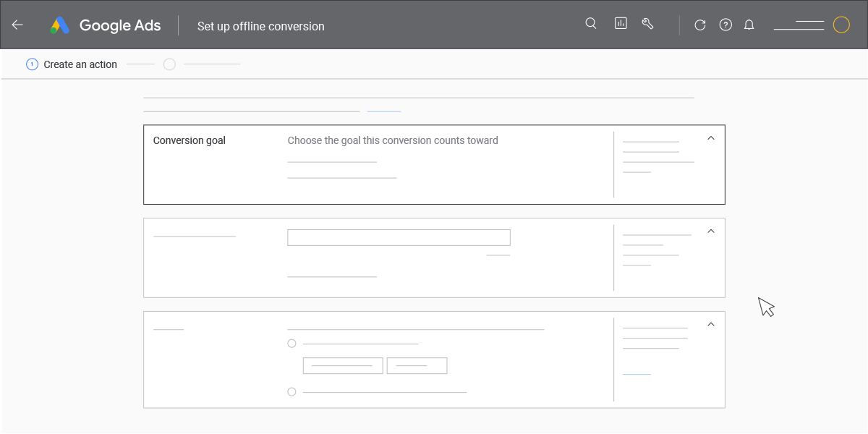Click the Google Ads logo

(105, 25)
